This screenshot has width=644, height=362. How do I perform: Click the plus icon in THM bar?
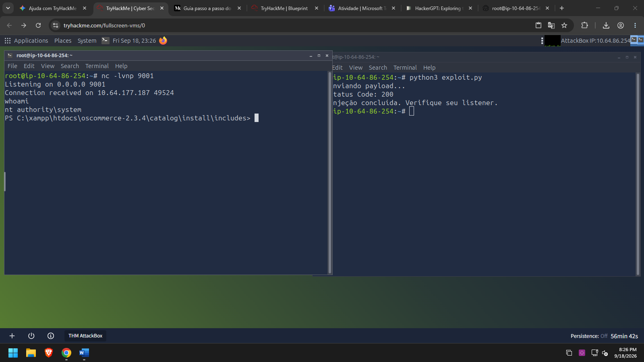coord(12,336)
